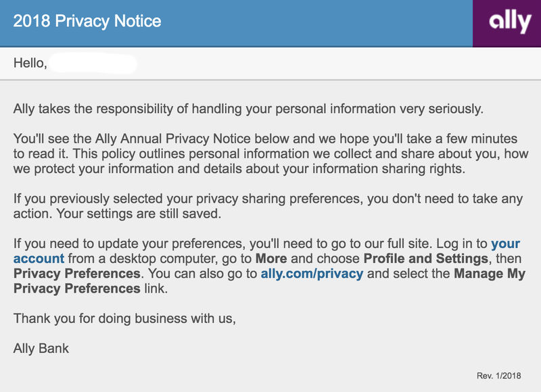
Task: Click the sentence "Ally takes the responsibility"
Action: [249, 108]
